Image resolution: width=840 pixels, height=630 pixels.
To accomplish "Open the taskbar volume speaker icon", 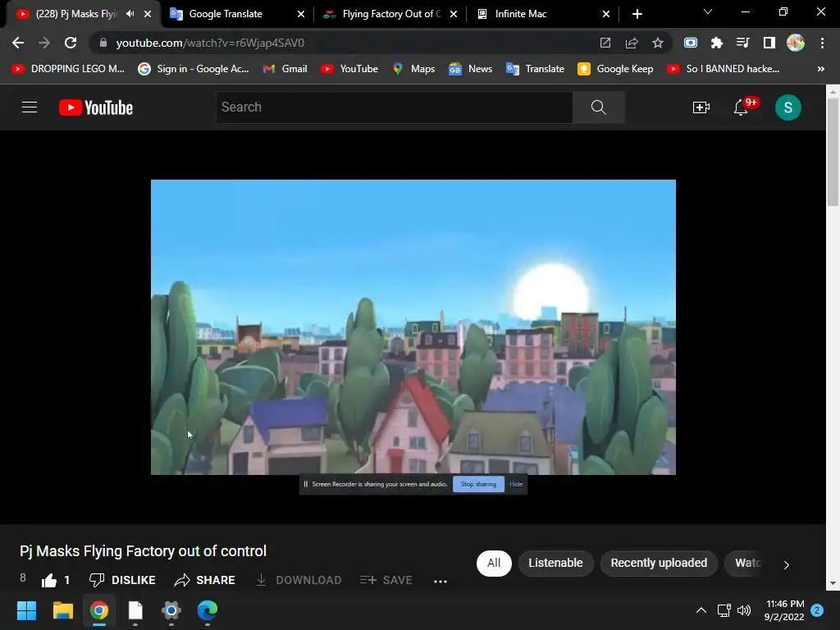I will tap(744, 610).
